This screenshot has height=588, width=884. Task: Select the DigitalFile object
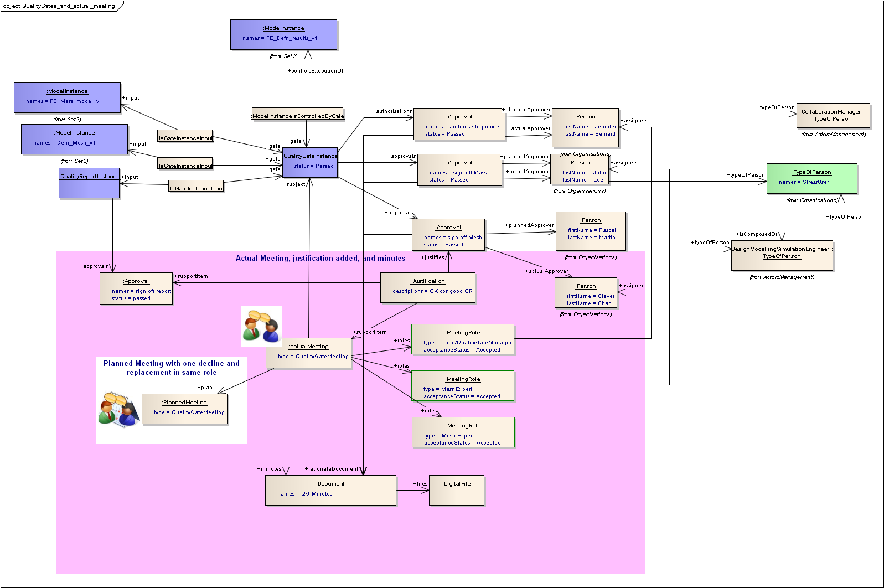tap(457, 490)
